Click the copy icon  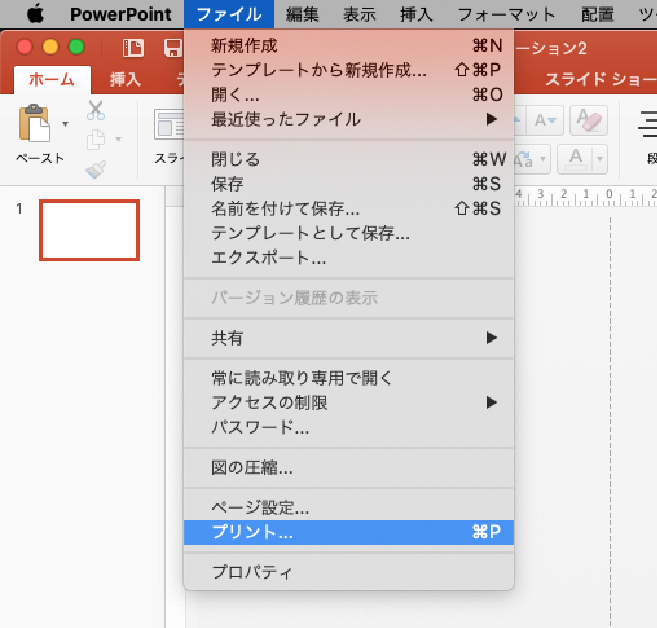[96, 139]
